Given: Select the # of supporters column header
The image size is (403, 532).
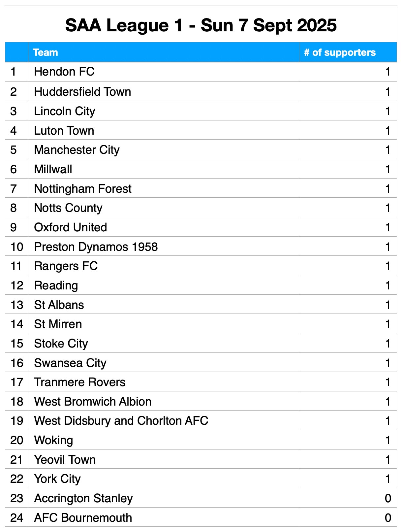Looking at the screenshot, I should coord(340,52).
